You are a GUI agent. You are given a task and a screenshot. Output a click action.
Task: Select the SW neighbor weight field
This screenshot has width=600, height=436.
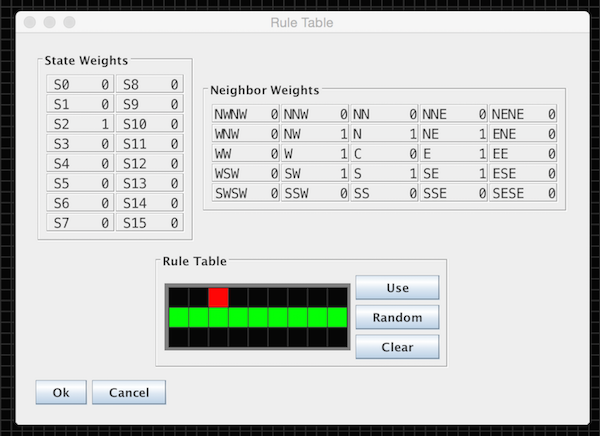315,174
